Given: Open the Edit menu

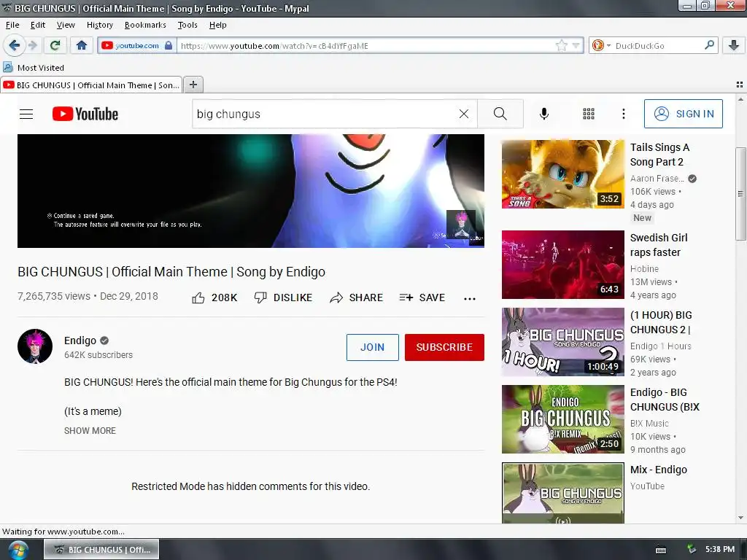Looking at the screenshot, I should [38, 25].
